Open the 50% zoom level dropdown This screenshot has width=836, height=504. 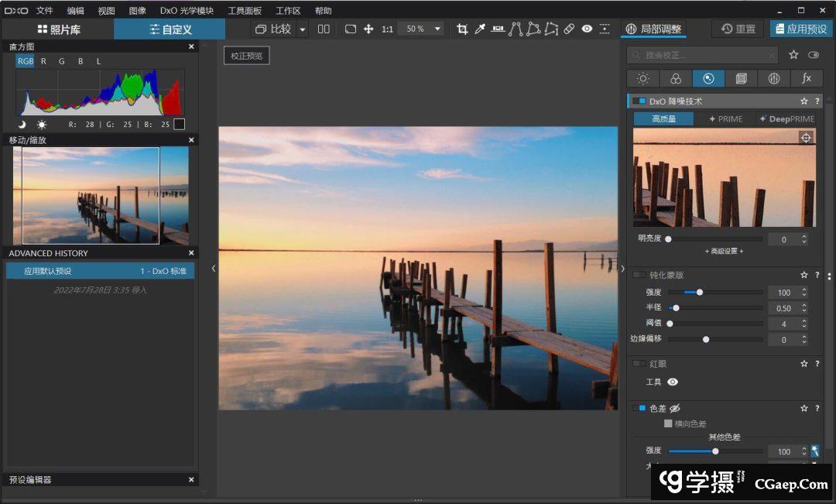click(x=437, y=29)
